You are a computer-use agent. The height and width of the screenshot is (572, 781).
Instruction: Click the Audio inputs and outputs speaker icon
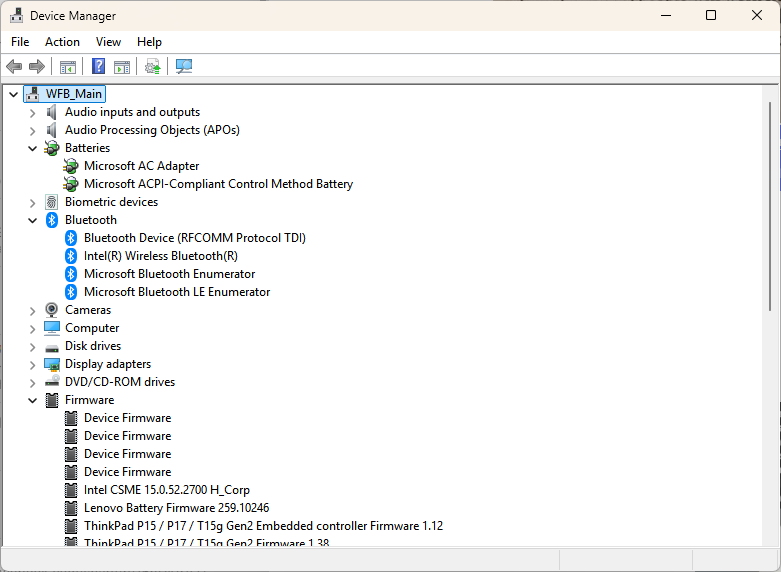(52, 112)
